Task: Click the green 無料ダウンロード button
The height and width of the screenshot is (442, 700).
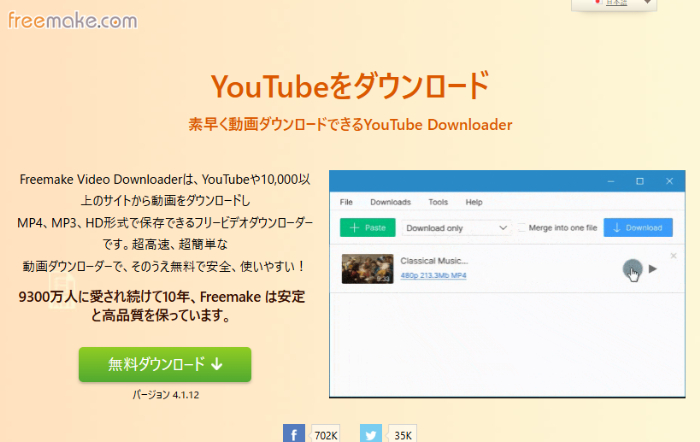Action: 165,364
